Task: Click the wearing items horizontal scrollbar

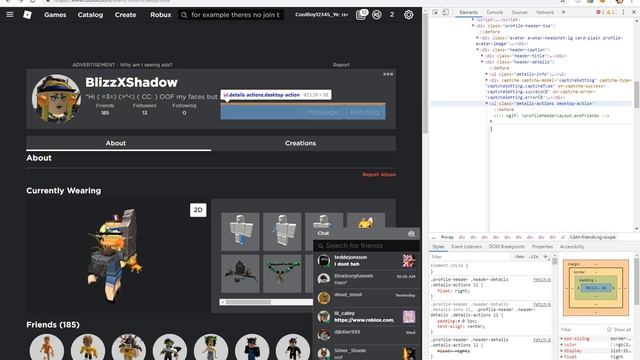Action: click(x=266, y=302)
